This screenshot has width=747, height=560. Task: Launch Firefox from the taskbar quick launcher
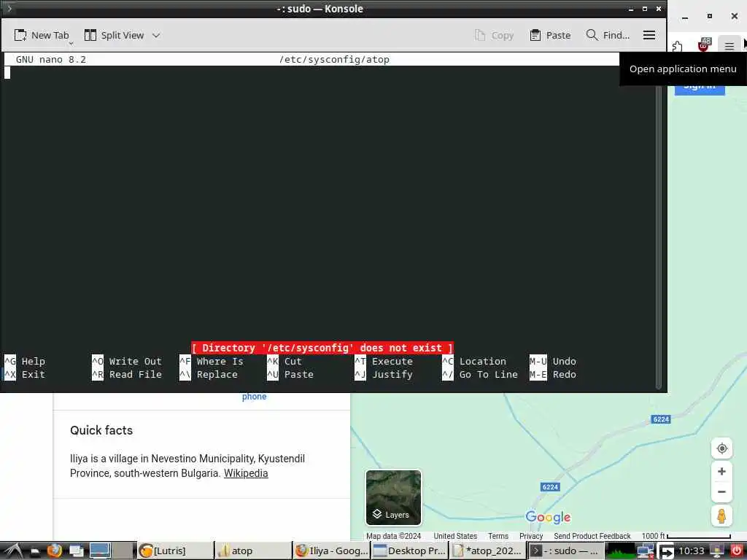point(54,551)
